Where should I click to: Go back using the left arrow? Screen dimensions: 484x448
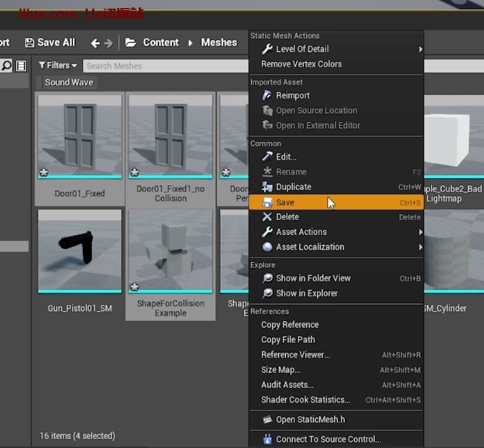tap(95, 43)
